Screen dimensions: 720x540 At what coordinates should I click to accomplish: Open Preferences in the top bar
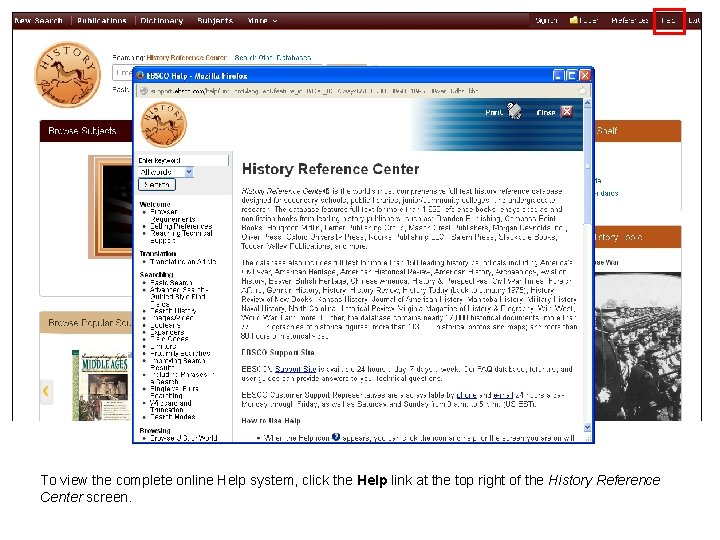(x=629, y=21)
